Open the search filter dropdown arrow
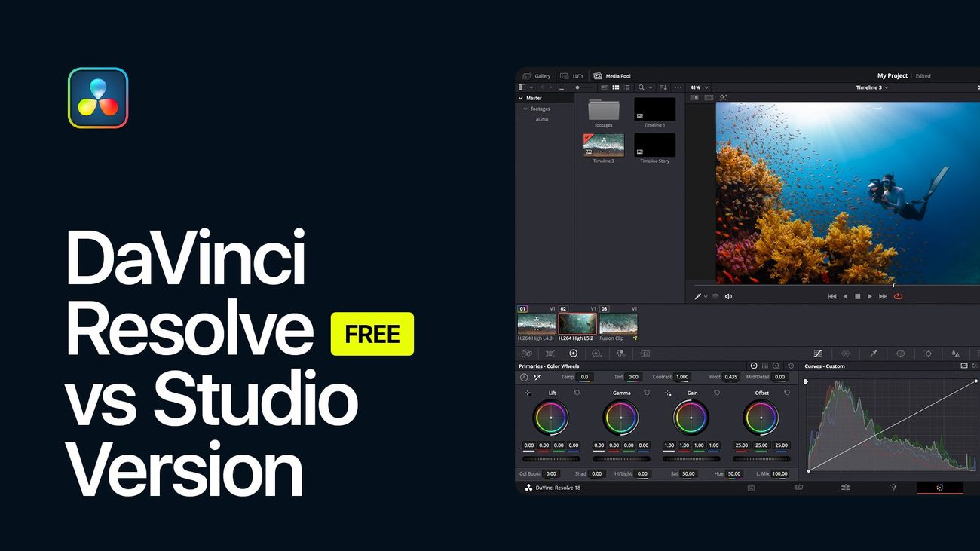Image resolution: width=980 pixels, height=551 pixels. [651, 87]
